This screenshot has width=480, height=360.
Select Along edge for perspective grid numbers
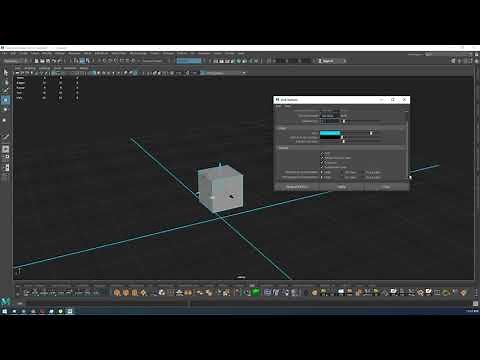(363, 172)
